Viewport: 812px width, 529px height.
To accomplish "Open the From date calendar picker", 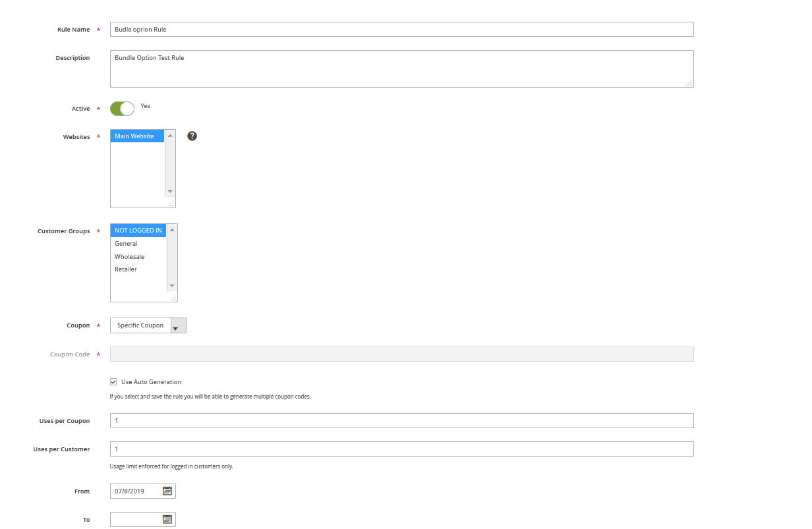I will [167, 491].
